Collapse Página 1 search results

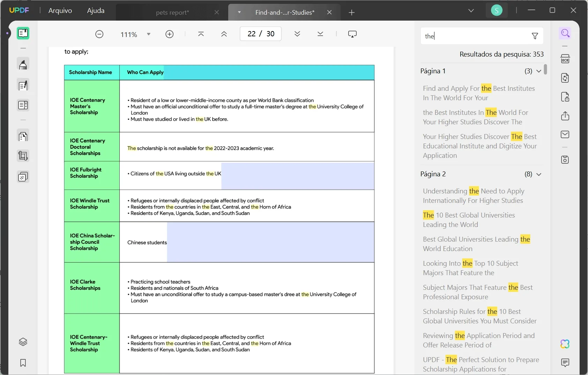coord(539,71)
